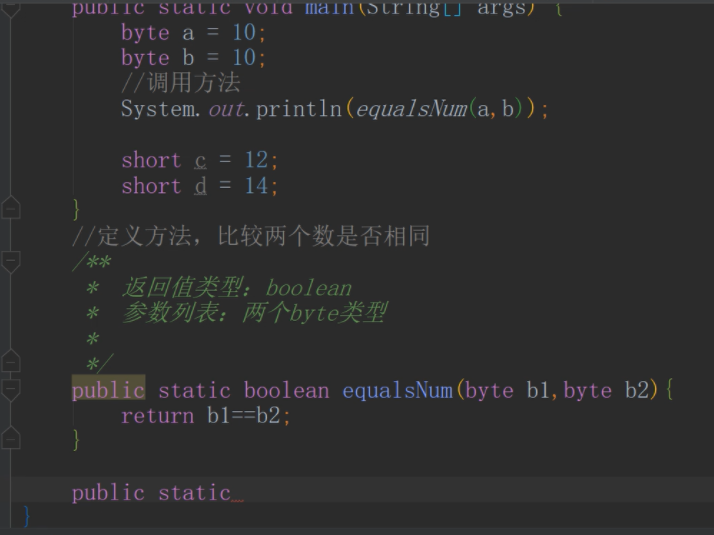Click the italic 'out' field in System.out

226,109
